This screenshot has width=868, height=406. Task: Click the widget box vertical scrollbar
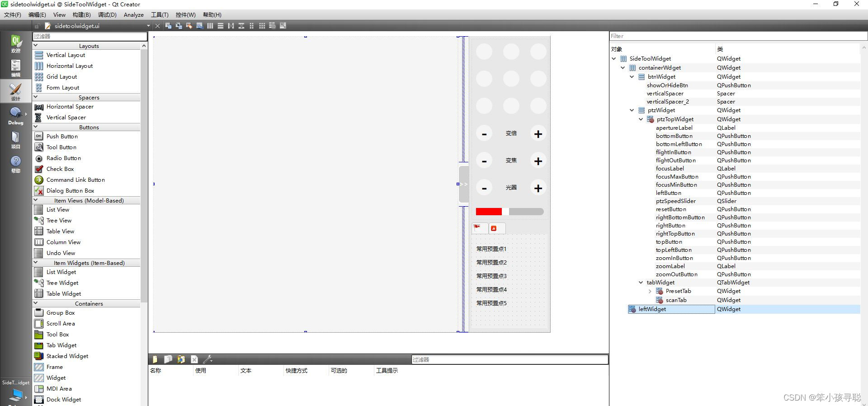[144, 175]
